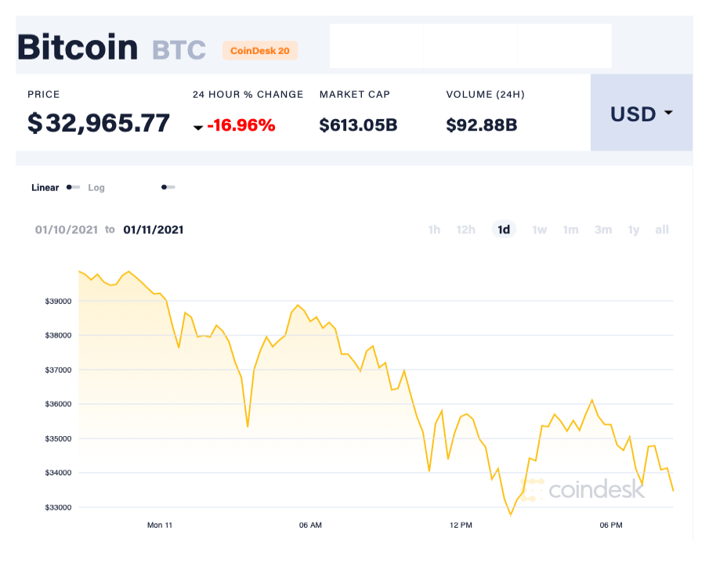Image resolution: width=709 pixels, height=588 pixels.
Task: Click the CoinDesk 20 badge
Action: click(260, 50)
